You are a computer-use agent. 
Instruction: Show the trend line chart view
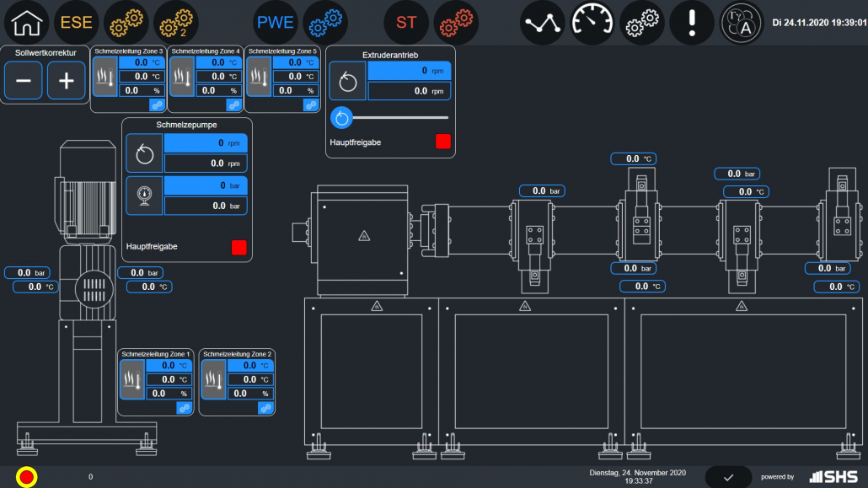tap(543, 23)
